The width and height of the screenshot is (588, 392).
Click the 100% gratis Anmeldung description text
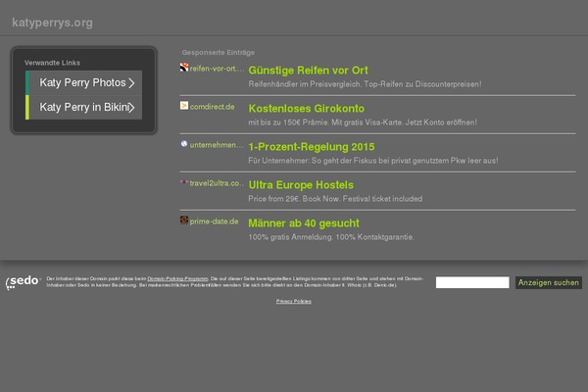[331, 237]
